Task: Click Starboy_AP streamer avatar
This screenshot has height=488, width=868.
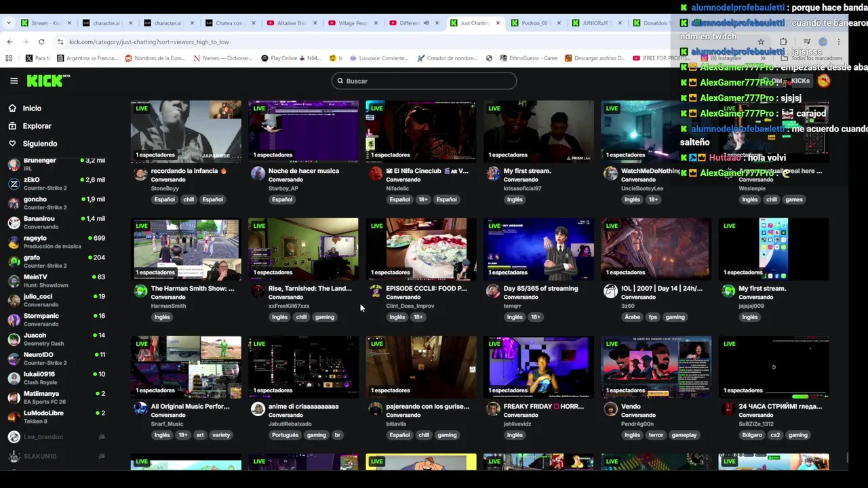Action: tap(258, 174)
